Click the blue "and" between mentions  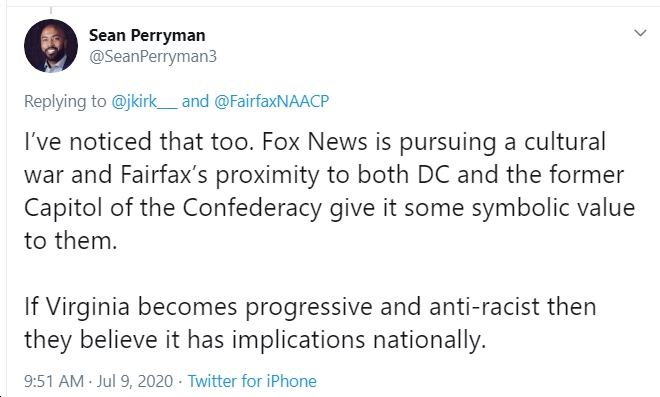tap(195, 101)
